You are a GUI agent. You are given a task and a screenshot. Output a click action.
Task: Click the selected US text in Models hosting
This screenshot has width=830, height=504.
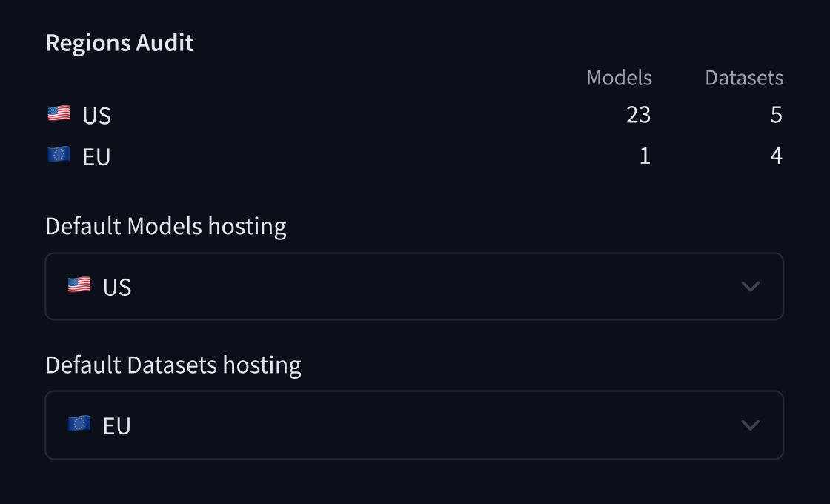117,287
